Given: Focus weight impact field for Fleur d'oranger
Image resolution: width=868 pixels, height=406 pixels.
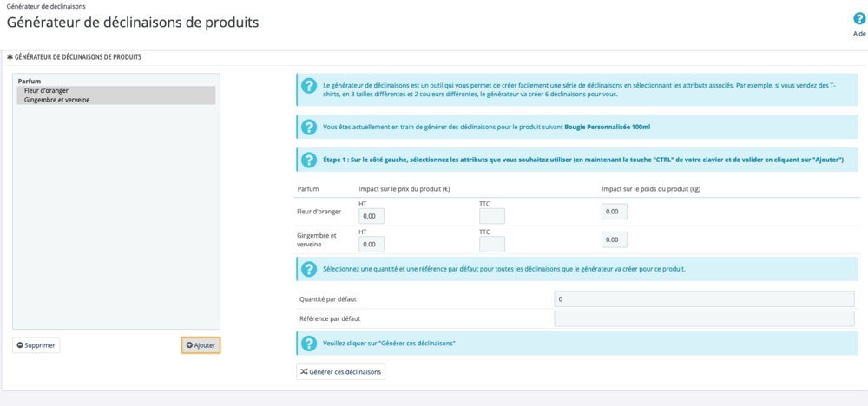Looking at the screenshot, I should tap(614, 212).
